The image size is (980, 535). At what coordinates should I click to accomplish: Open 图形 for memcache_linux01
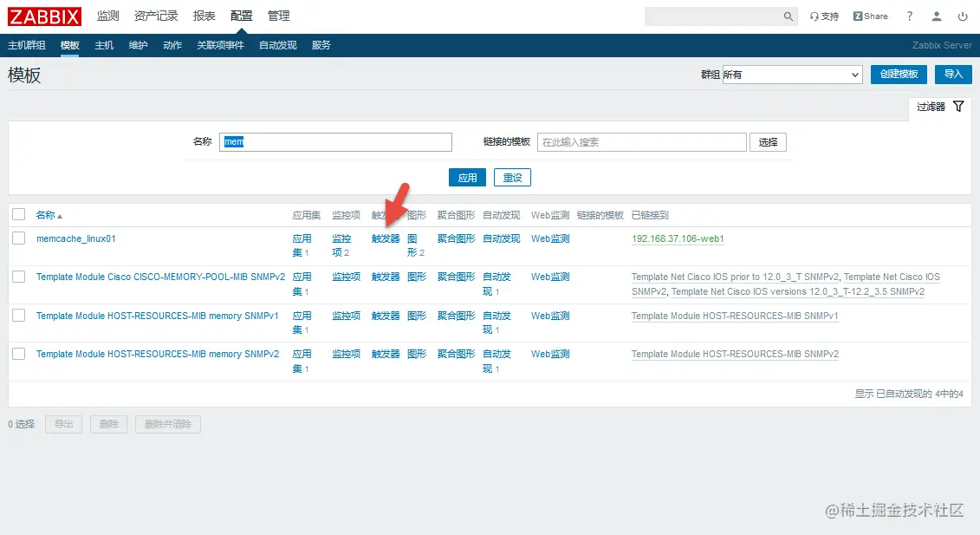tap(412, 245)
